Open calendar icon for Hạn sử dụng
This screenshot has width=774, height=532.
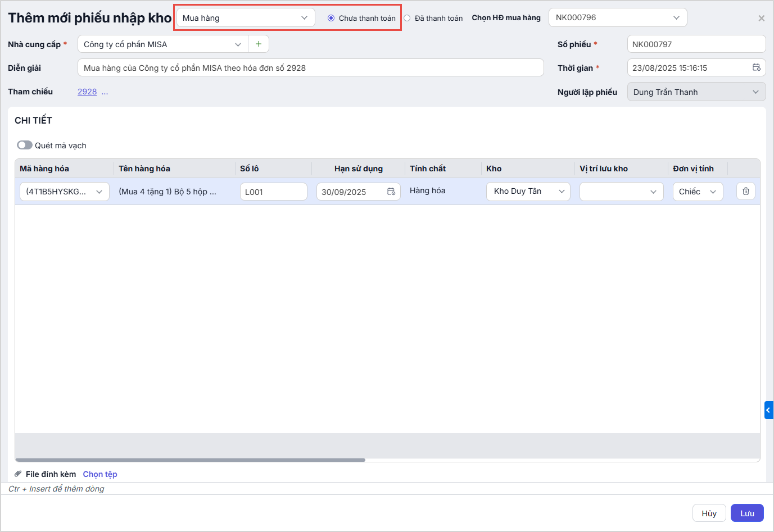point(391,192)
